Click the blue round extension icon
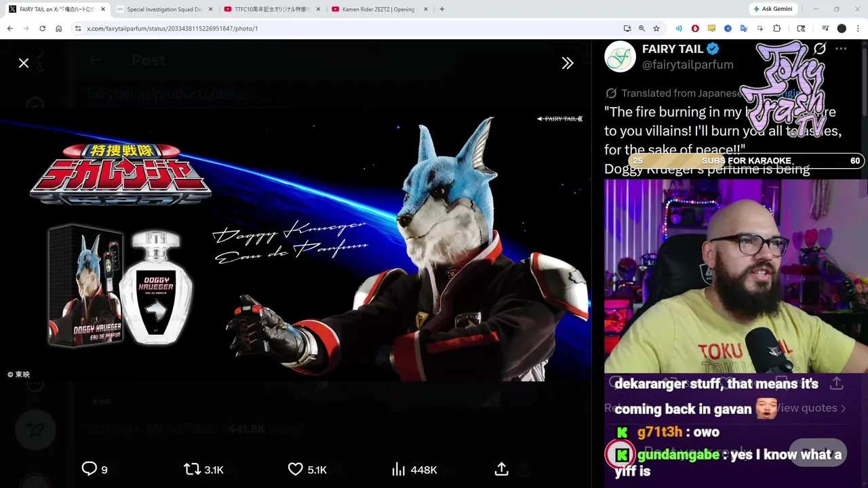 click(x=728, y=28)
